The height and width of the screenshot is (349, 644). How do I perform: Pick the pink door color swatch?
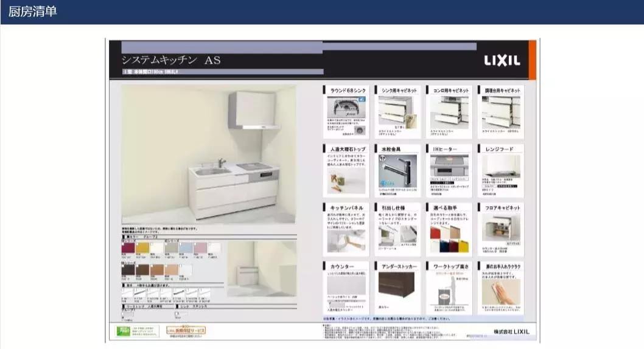tap(200, 247)
